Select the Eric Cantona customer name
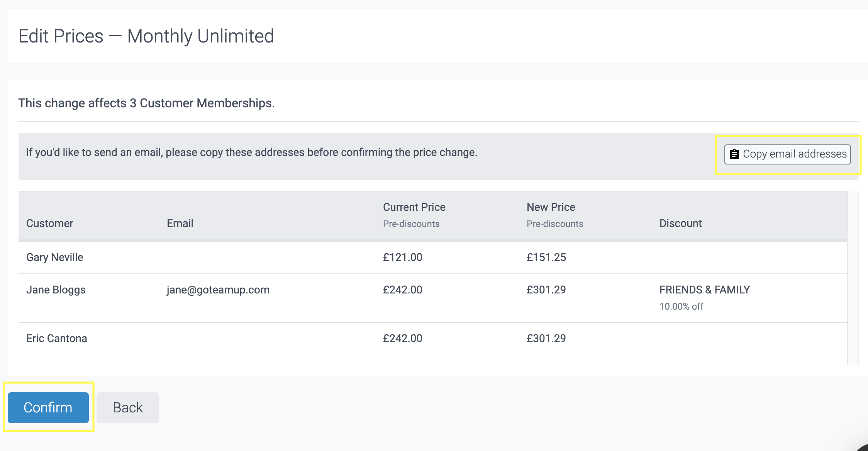The image size is (868, 451). point(57,338)
